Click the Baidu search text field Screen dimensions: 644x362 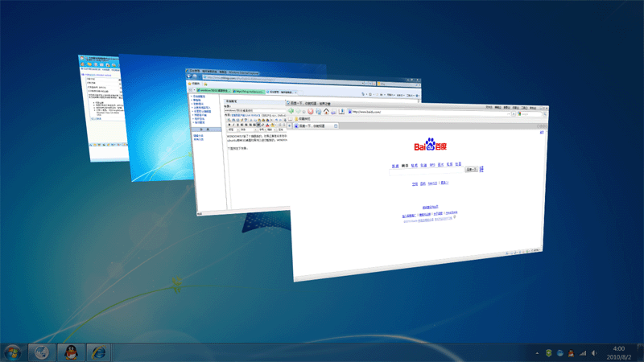pyautogui.click(x=427, y=171)
